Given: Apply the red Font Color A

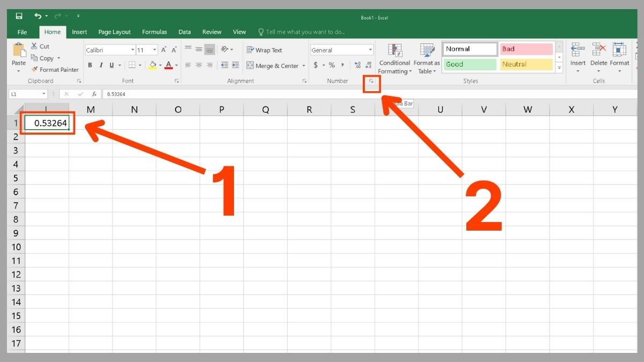Looking at the screenshot, I should (x=169, y=65).
